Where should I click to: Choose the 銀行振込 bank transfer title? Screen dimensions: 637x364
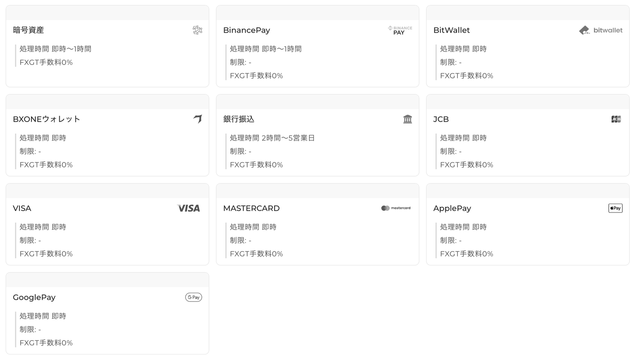238,119
